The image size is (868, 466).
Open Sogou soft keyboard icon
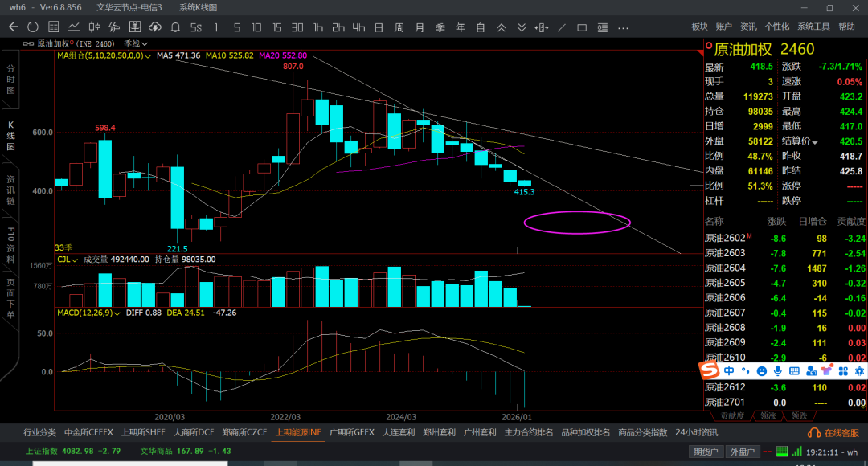[x=794, y=371]
